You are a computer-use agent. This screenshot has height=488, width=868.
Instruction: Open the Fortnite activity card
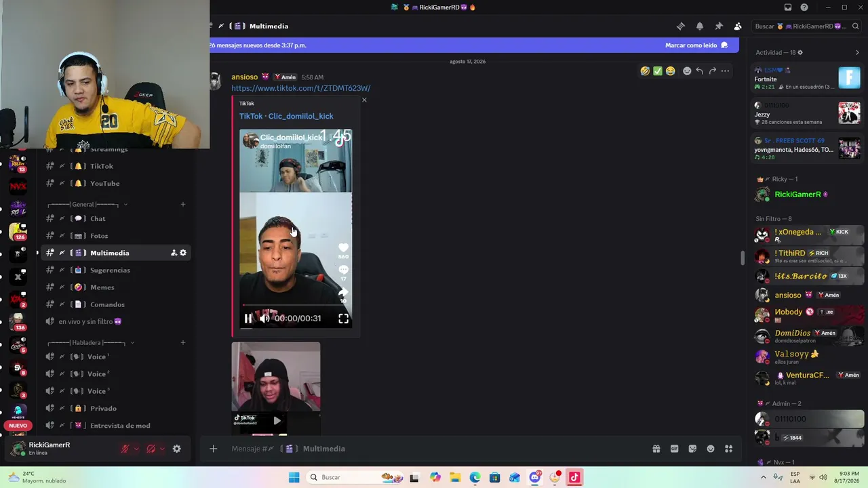(x=807, y=79)
